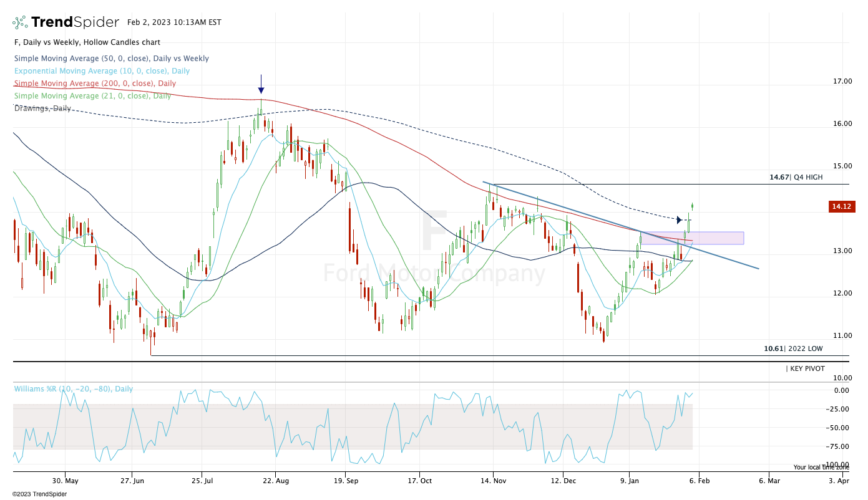
Task: Click the 14.67 Q4 HIGH level label
Action: click(x=796, y=178)
